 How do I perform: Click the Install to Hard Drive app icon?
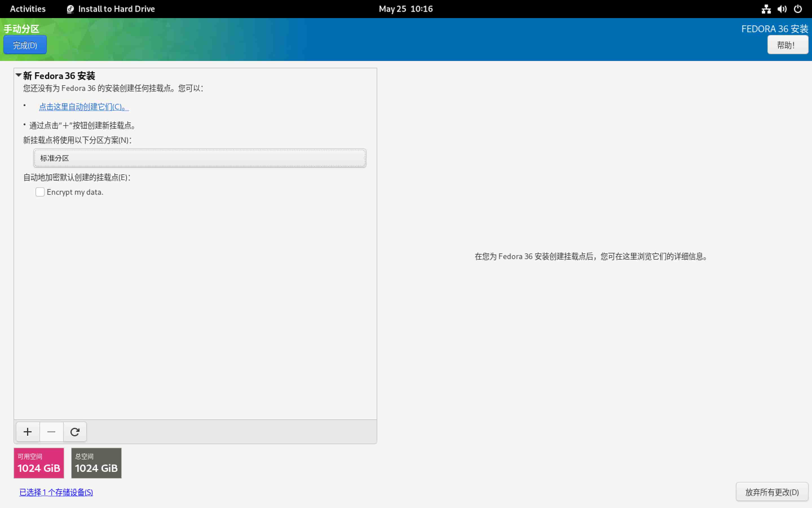point(70,9)
